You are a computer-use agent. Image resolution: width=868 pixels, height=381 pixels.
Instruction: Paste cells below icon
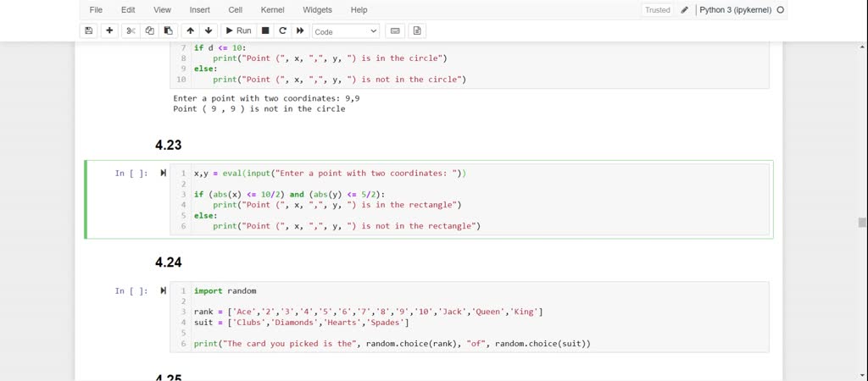pyautogui.click(x=169, y=31)
